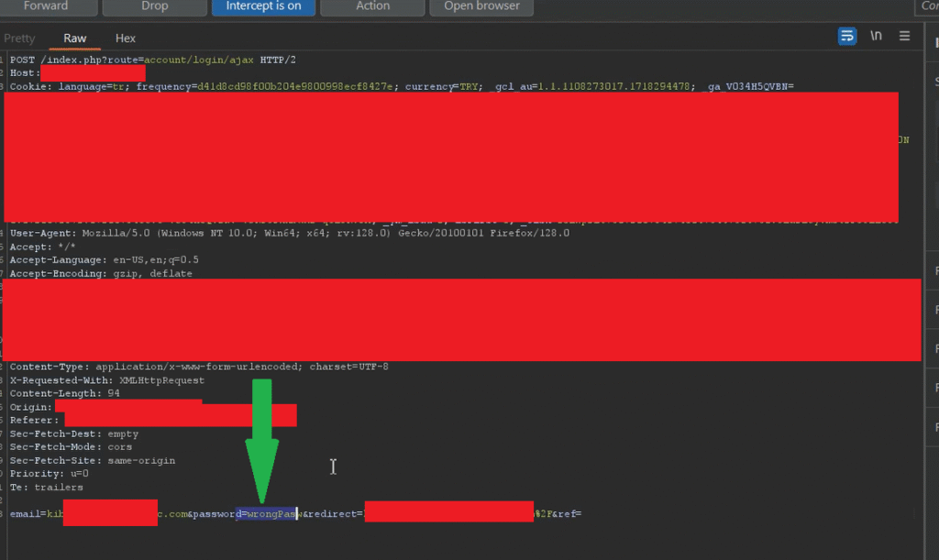The width and height of the screenshot is (939, 560).
Task: Select the Raw view tab
Action: [x=75, y=38]
